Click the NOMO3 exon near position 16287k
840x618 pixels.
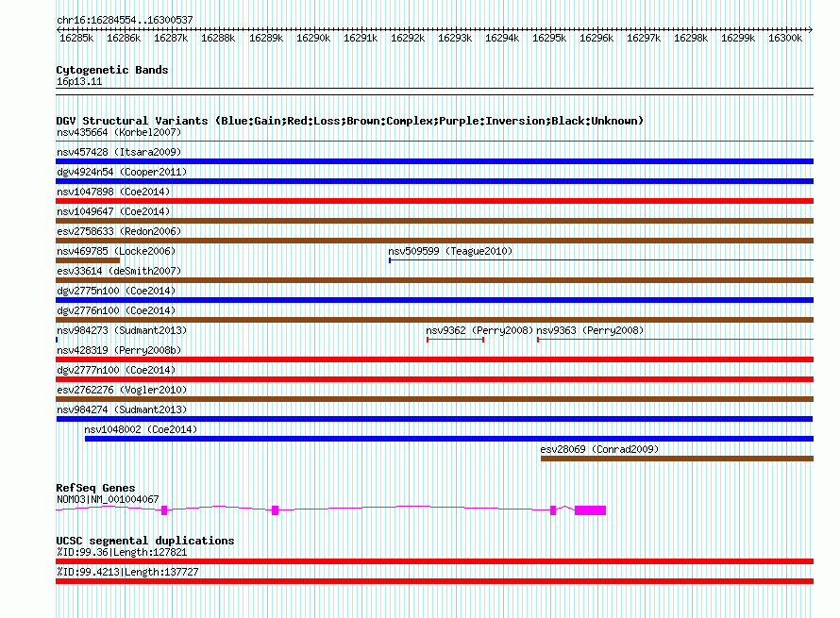pos(164,510)
